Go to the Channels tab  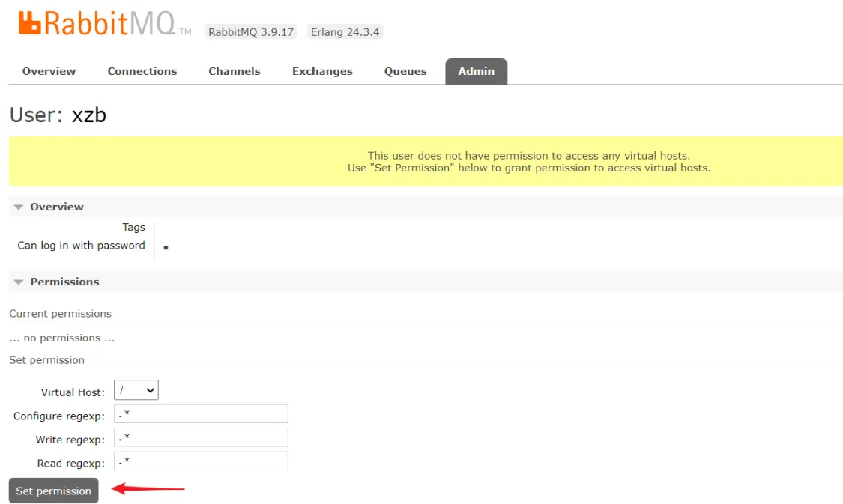(235, 71)
